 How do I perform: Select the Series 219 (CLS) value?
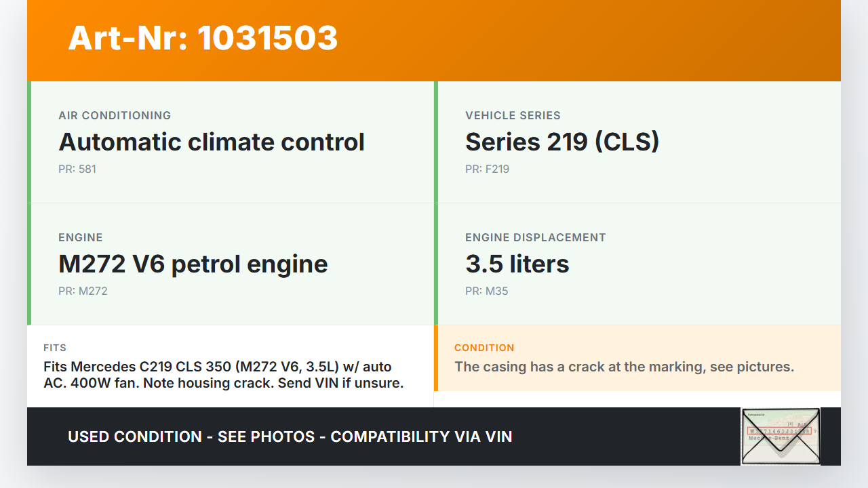[x=562, y=142]
